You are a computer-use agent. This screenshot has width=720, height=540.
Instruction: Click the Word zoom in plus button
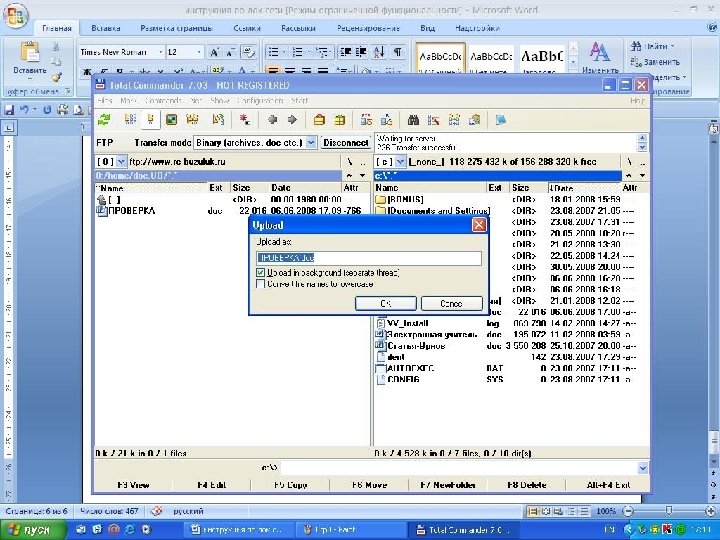click(x=711, y=511)
